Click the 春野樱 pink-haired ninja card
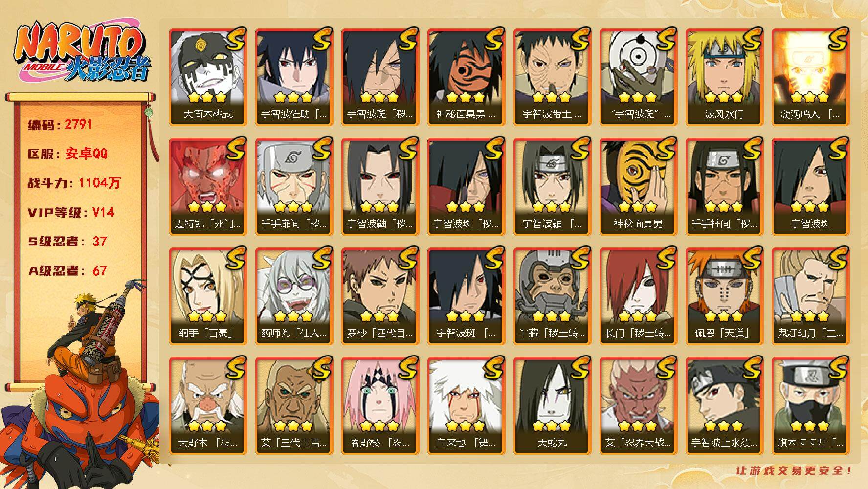The image size is (868, 489). [380, 406]
